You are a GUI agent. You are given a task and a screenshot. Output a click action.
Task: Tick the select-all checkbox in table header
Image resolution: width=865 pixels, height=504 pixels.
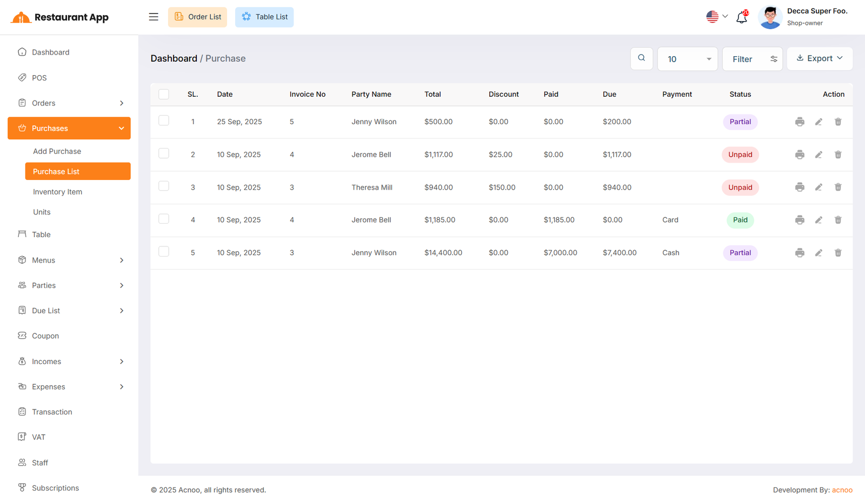[x=164, y=95]
